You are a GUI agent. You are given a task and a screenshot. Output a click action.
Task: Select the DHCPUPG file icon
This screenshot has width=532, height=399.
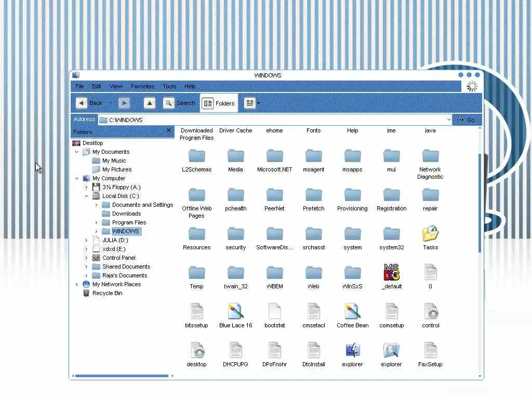tap(235, 350)
